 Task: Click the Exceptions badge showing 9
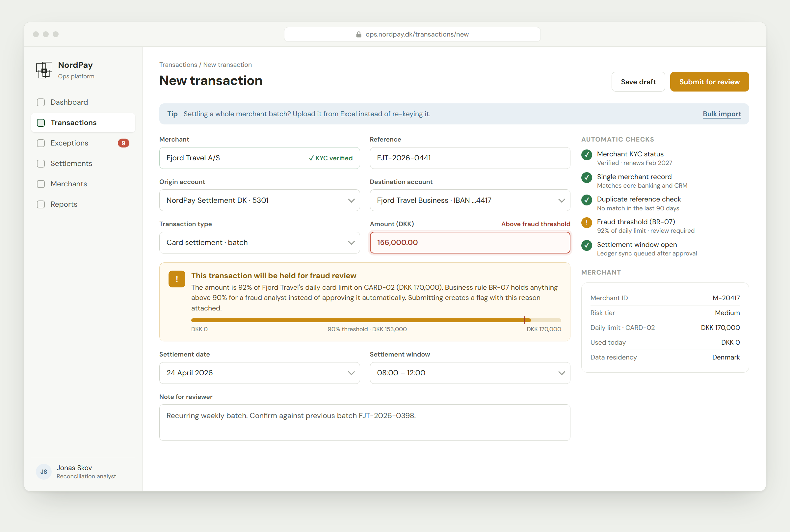[123, 143]
